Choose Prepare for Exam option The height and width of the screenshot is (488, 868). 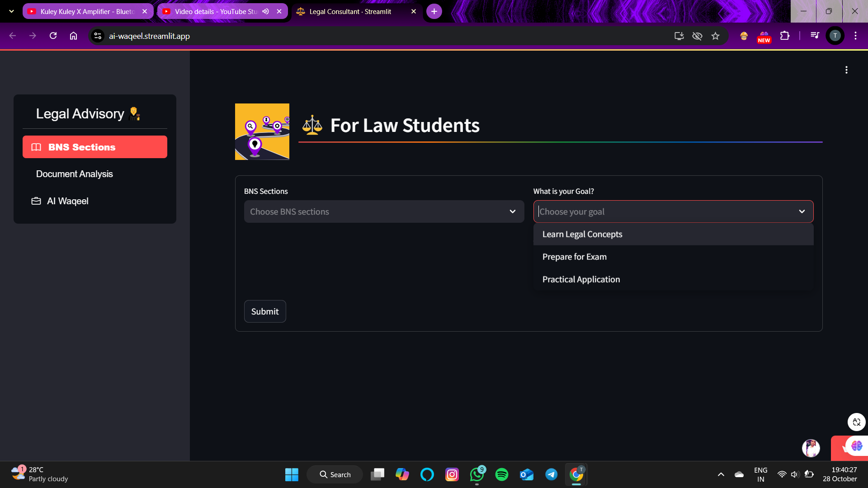pyautogui.click(x=574, y=257)
